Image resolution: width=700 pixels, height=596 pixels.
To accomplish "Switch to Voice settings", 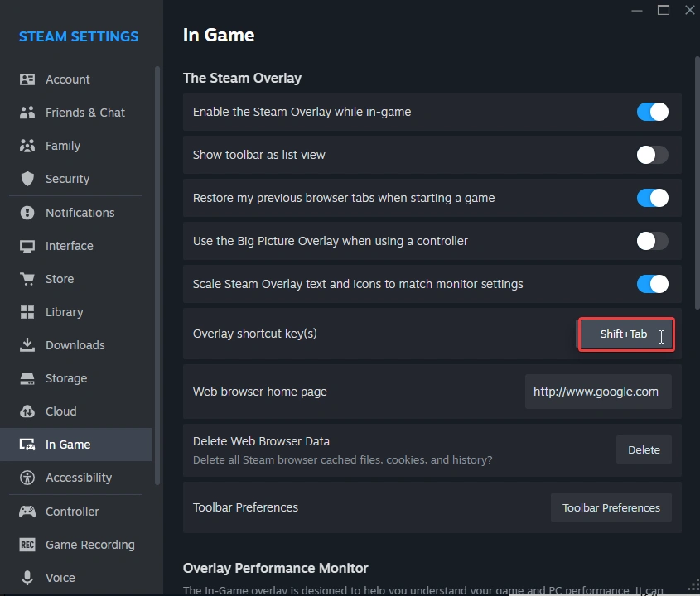I will click(x=76, y=577).
